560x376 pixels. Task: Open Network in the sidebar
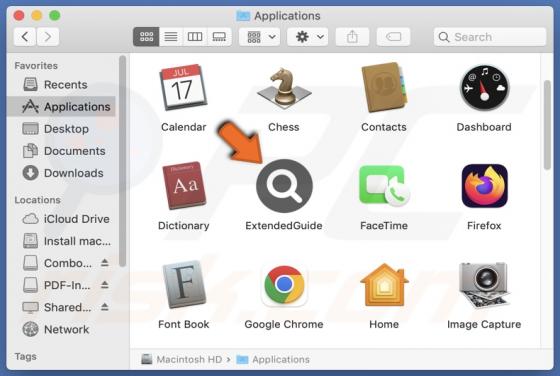(x=61, y=329)
